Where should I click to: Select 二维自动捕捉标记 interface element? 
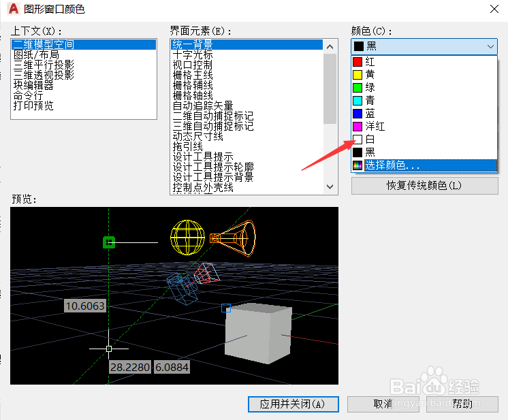pos(247,116)
